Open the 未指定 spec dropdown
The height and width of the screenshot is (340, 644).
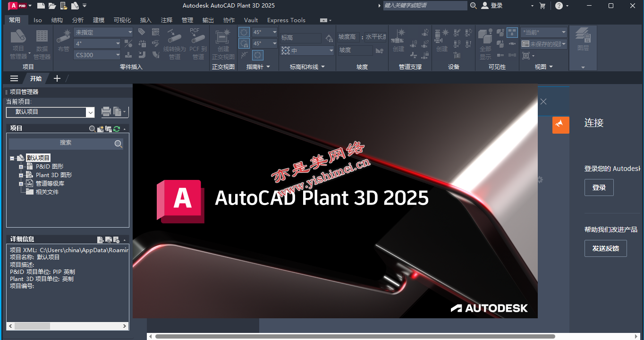[x=103, y=32]
